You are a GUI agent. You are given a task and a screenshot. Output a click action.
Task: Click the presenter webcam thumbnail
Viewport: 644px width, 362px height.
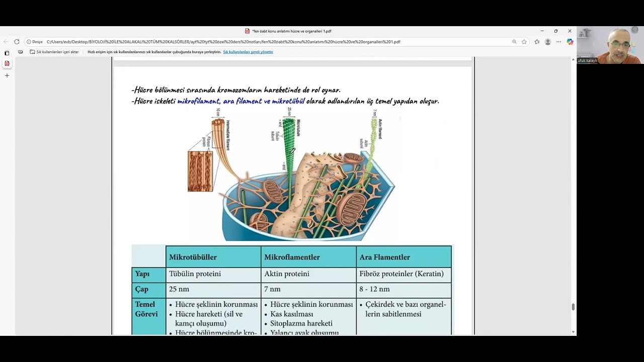tap(610, 45)
